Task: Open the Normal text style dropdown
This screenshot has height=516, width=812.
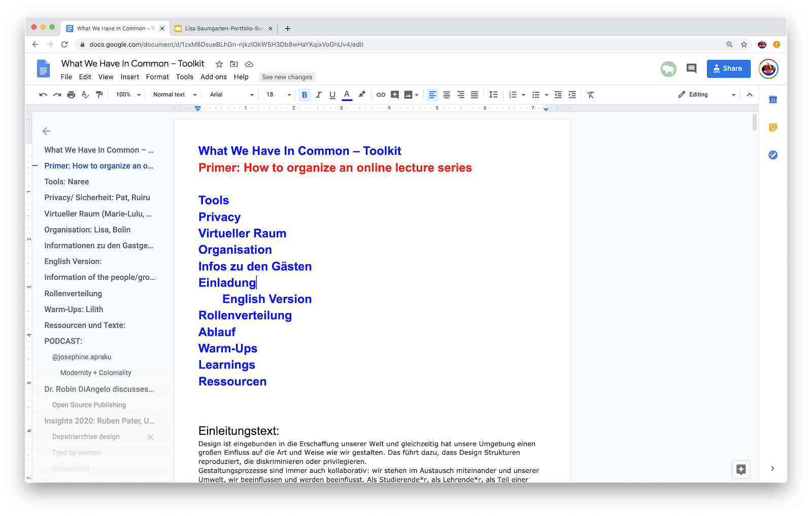Action: (x=175, y=95)
